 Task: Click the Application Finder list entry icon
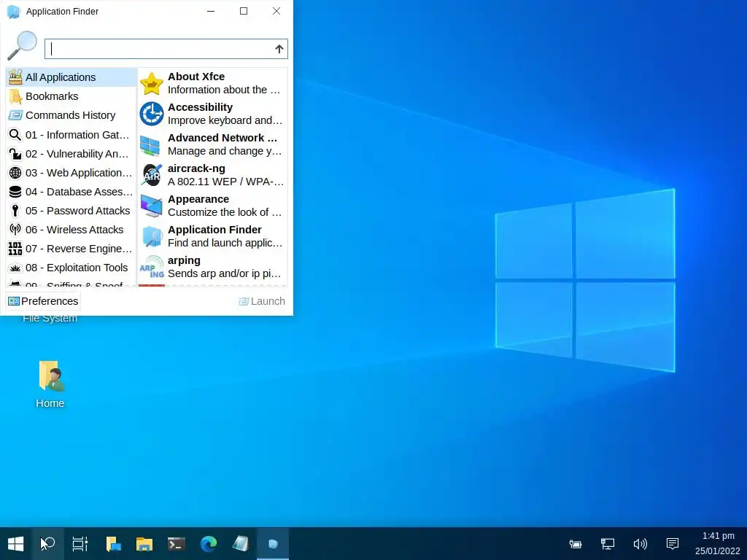click(x=152, y=236)
